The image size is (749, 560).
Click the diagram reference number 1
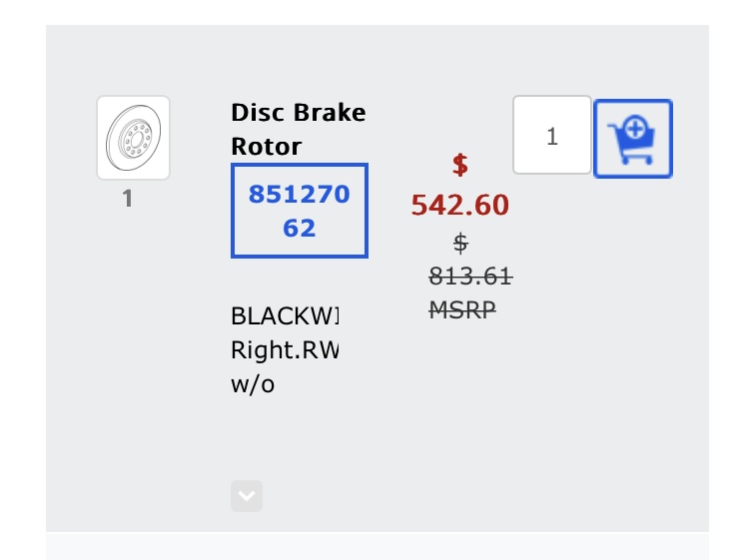[127, 198]
